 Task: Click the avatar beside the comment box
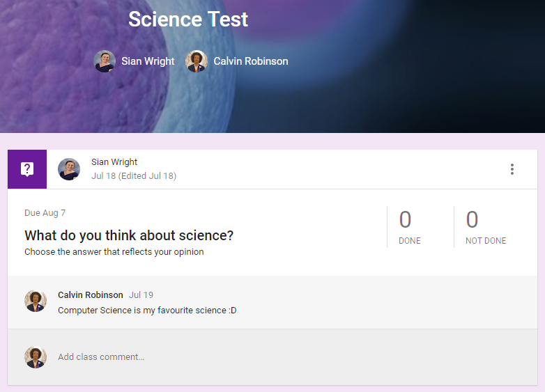pyautogui.click(x=36, y=357)
